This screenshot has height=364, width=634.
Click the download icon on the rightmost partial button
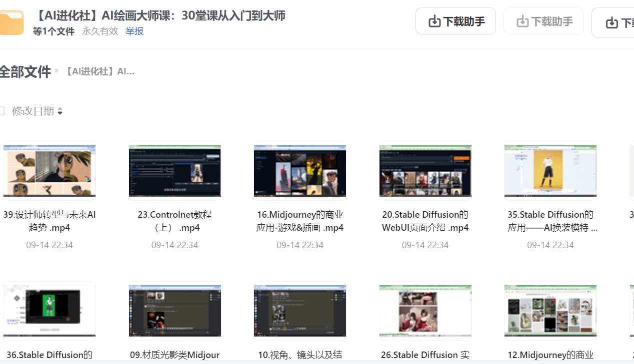click(x=611, y=22)
